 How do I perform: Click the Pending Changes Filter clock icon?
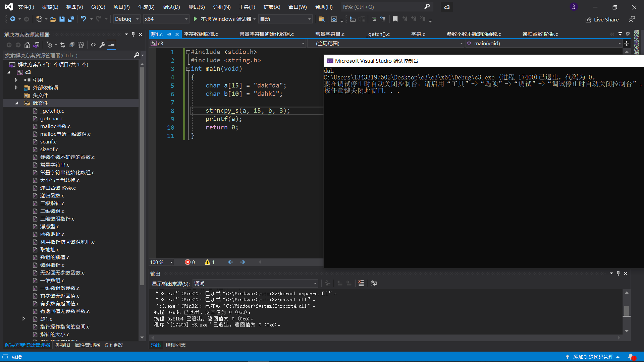click(49, 45)
